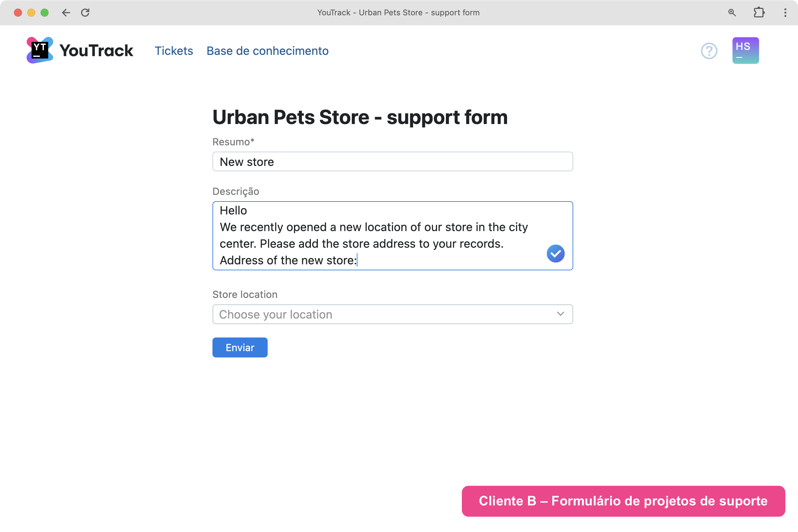
Task: Switch to the Tickets section
Action: click(x=174, y=51)
